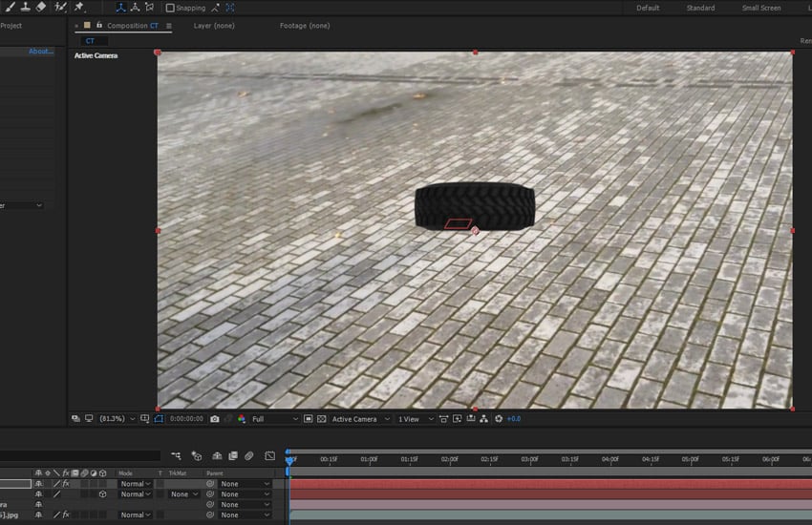Click Show Channel color management icon
Image resolution: width=812 pixels, height=525 pixels.
point(241,419)
